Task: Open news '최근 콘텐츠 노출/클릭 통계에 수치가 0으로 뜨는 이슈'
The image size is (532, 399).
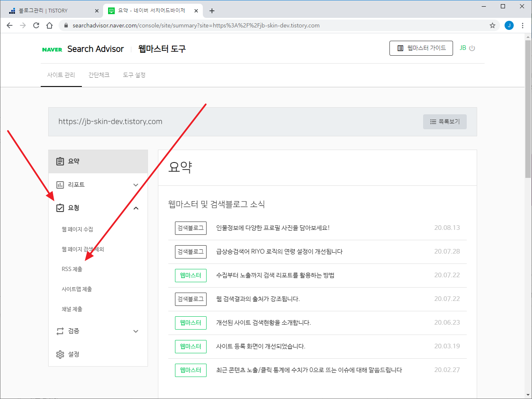Action: [x=309, y=370]
